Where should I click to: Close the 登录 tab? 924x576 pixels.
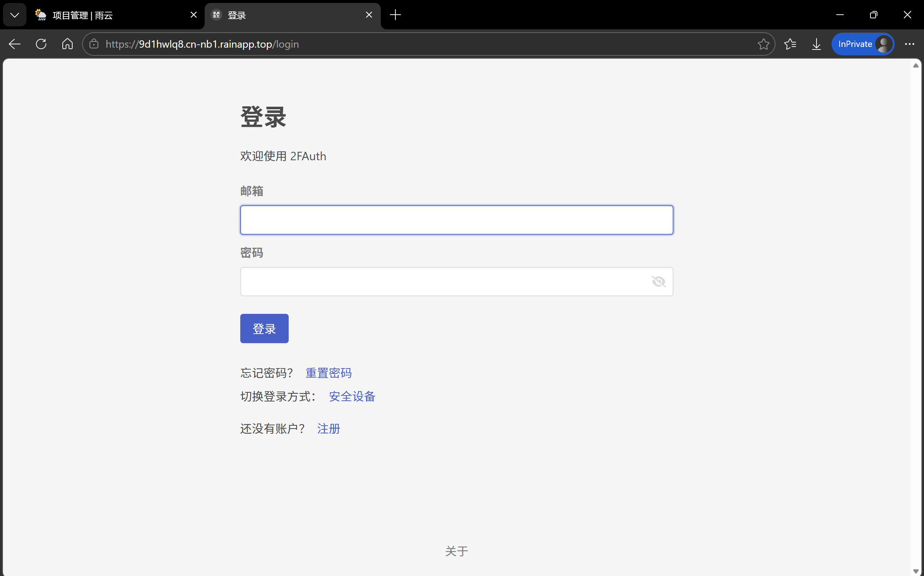(x=369, y=15)
